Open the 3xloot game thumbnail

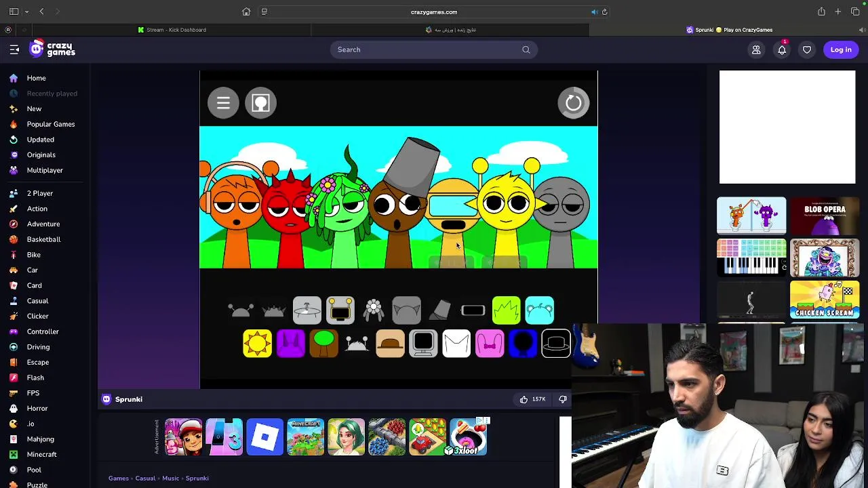(468, 437)
